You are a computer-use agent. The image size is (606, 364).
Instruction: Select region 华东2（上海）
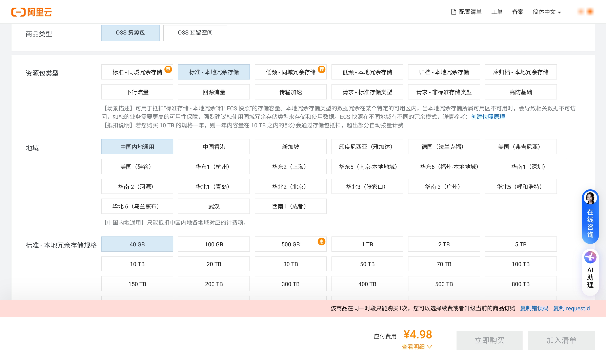coord(290,166)
